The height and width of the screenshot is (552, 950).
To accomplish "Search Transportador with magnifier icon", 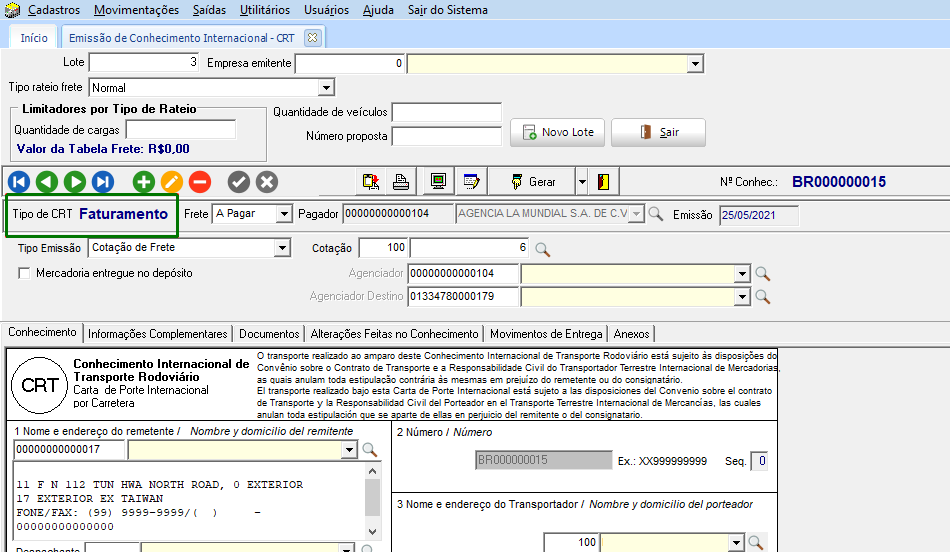I will (x=756, y=542).
